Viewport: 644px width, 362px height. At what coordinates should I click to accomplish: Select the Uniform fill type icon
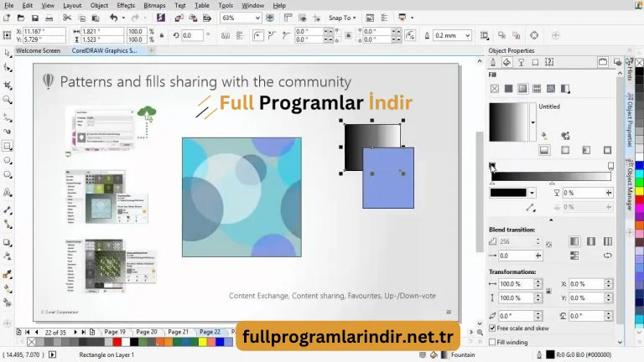(x=508, y=89)
